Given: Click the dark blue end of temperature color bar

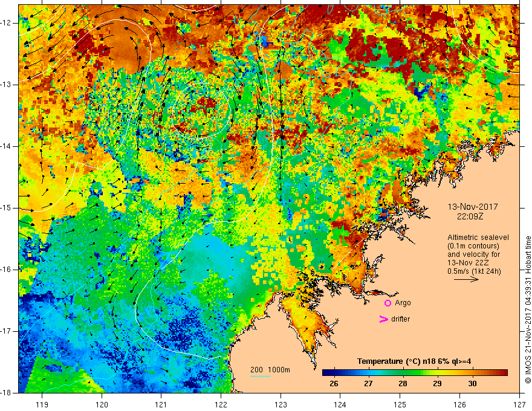Looking at the screenshot, I should 326,372.
